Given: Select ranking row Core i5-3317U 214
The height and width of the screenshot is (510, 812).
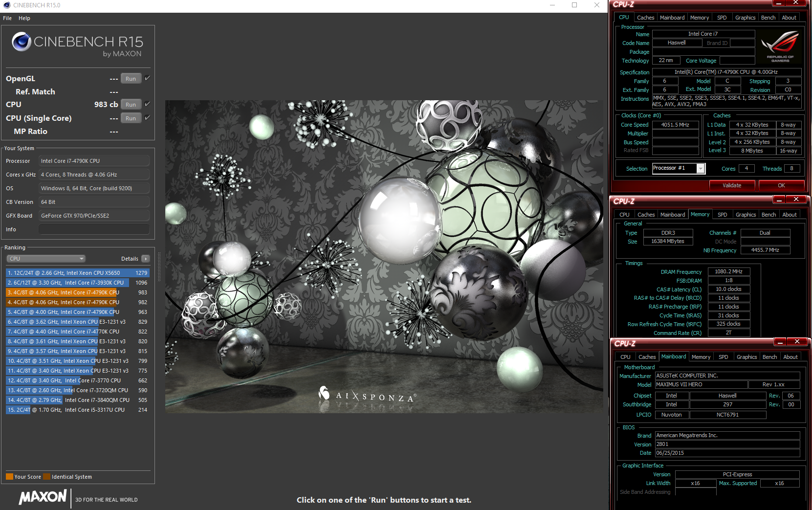Looking at the screenshot, I should coord(78,410).
